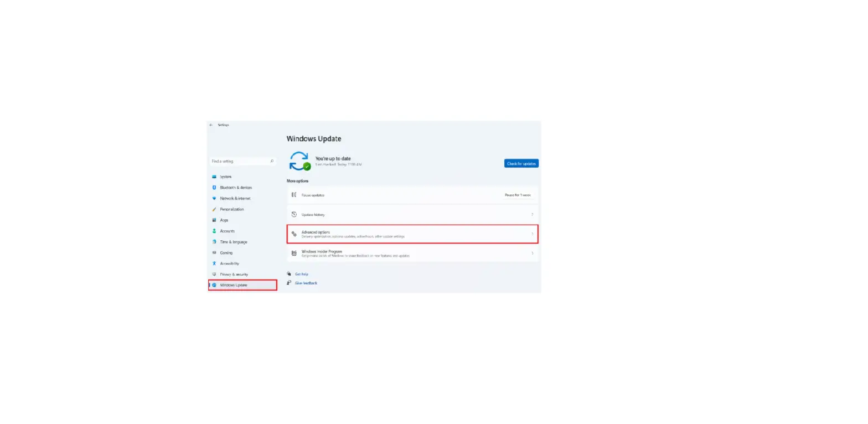Viewport: 868px width, 424px height.
Task: Choose the Personalization brush icon
Action: point(214,209)
